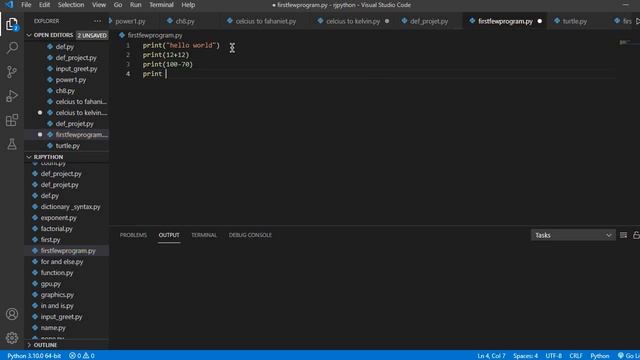The image size is (640, 360).
Task: Switch to the ch8.py editor tab
Action: point(185,21)
